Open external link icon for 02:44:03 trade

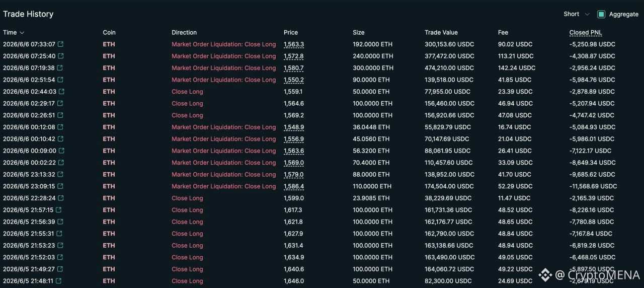pyautogui.click(x=61, y=92)
